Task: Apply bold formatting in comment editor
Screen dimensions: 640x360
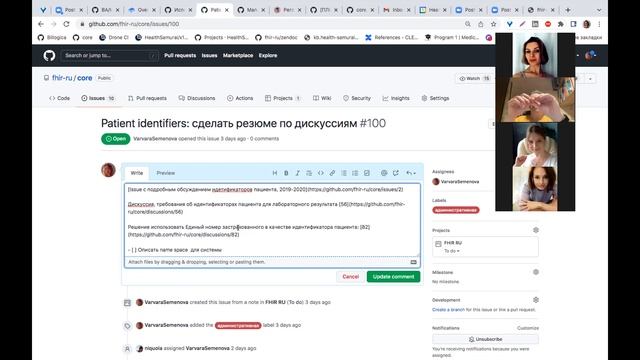Action: point(286,173)
